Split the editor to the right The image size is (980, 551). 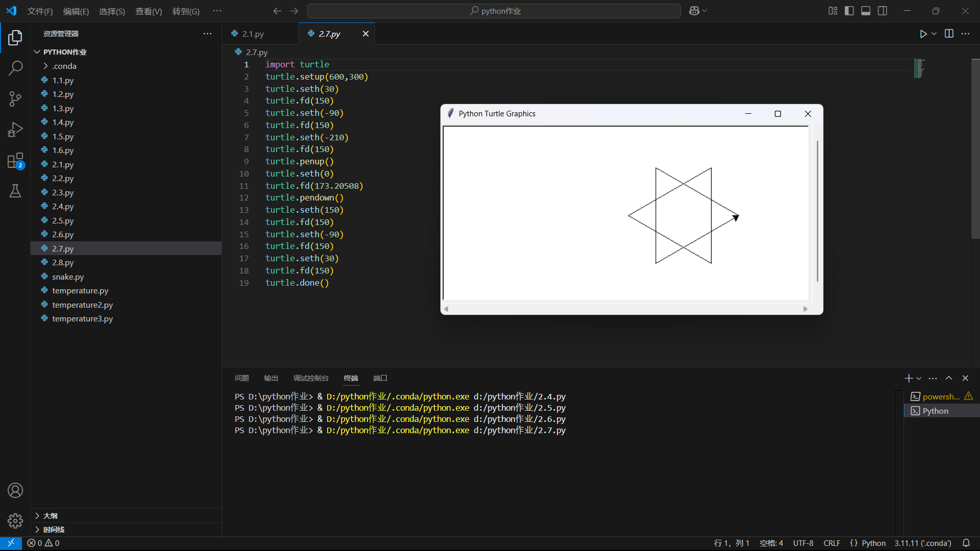(949, 34)
